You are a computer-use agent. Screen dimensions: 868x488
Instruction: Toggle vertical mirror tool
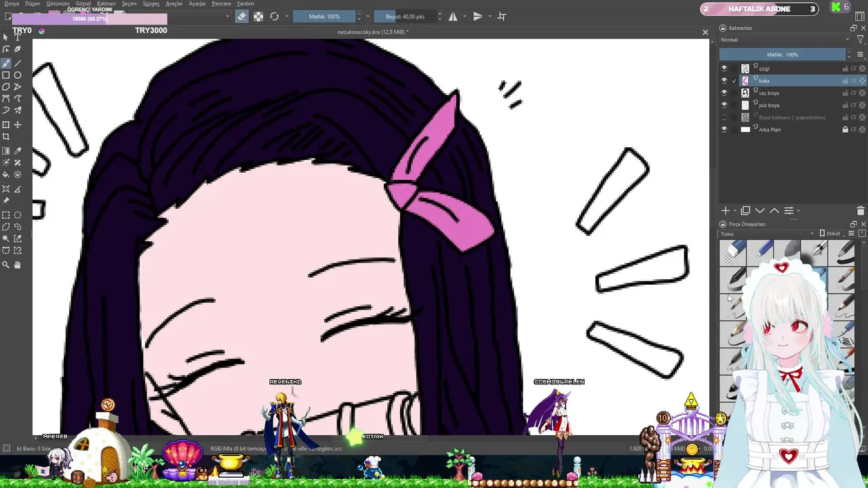(x=477, y=16)
